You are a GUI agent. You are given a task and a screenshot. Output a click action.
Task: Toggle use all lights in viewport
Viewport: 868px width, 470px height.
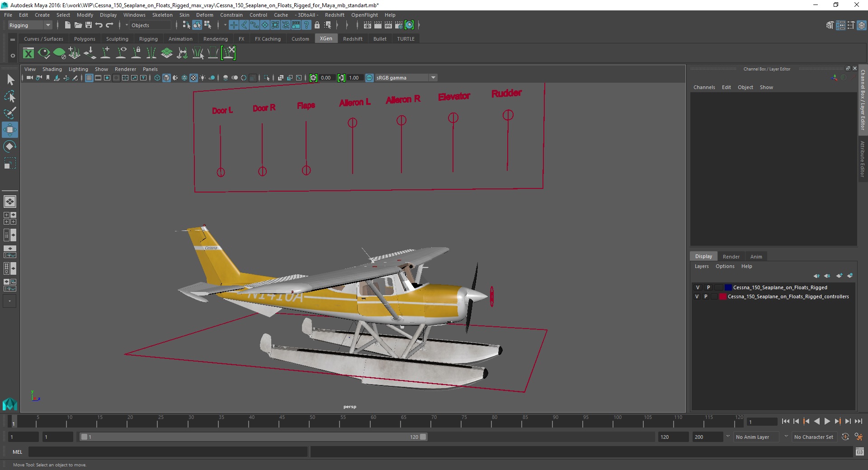click(x=203, y=78)
